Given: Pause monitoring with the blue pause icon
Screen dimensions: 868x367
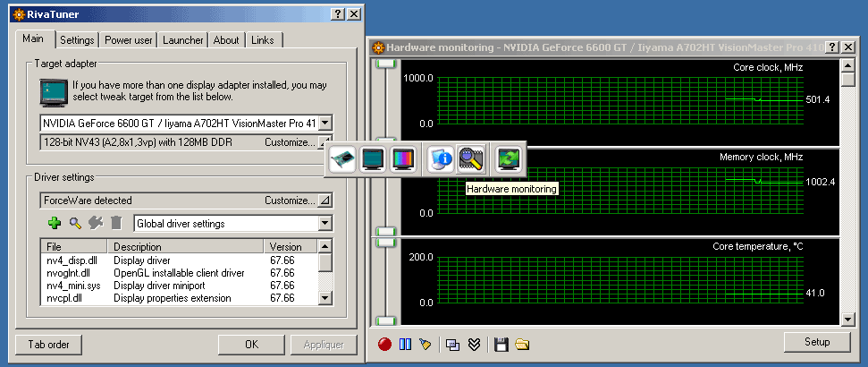Looking at the screenshot, I should [x=405, y=345].
